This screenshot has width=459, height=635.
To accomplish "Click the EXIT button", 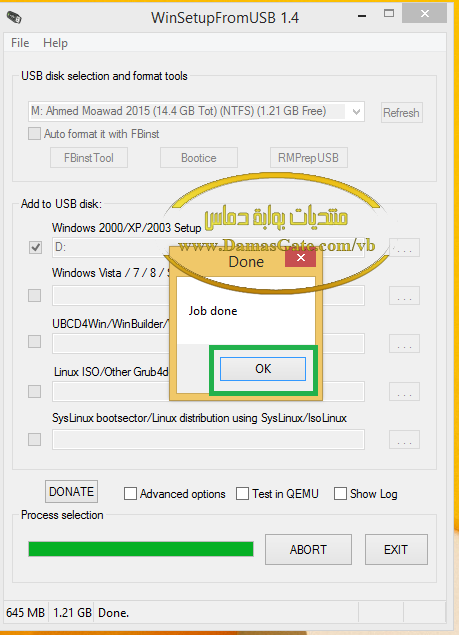I will [396, 550].
